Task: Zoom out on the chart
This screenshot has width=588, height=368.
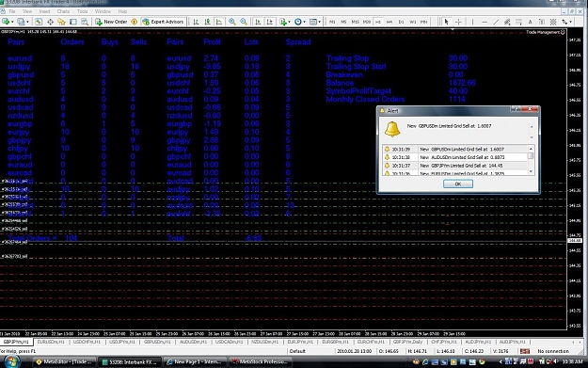Action: (244, 22)
